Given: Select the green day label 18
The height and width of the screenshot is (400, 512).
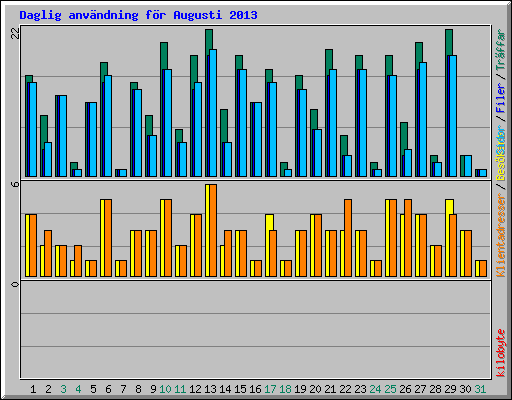Looking at the screenshot, I should [285, 389].
